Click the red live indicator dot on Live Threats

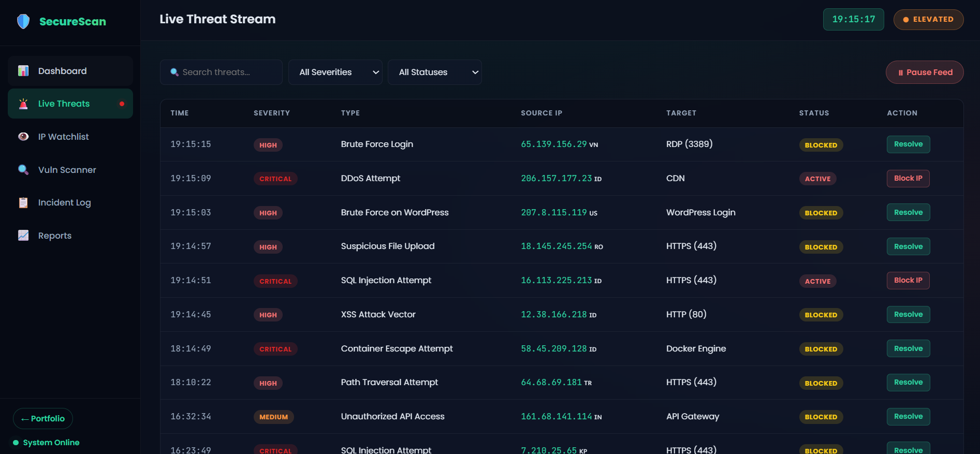(122, 104)
